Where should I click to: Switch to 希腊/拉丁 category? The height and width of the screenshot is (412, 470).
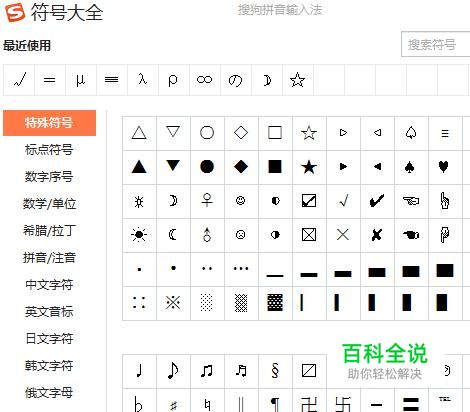click(x=49, y=231)
